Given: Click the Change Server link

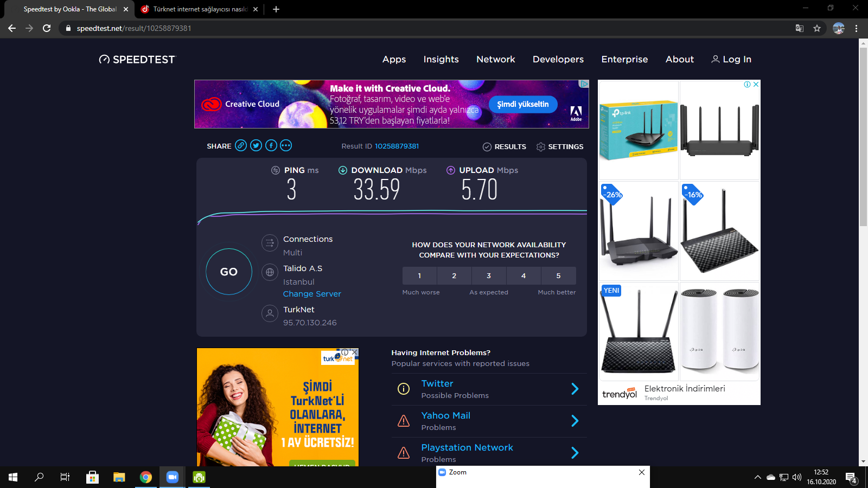Looking at the screenshot, I should click(x=312, y=294).
